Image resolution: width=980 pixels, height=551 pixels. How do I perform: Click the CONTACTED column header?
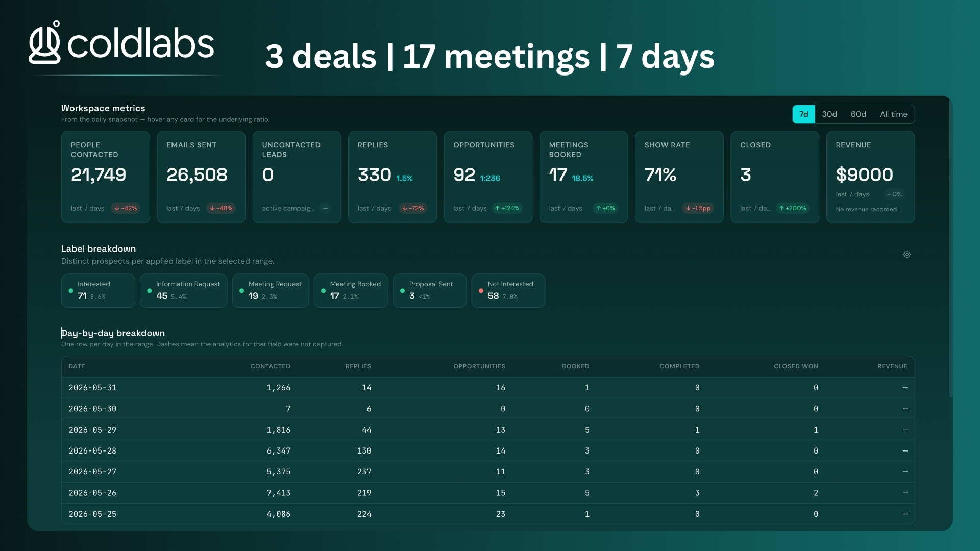tap(270, 366)
